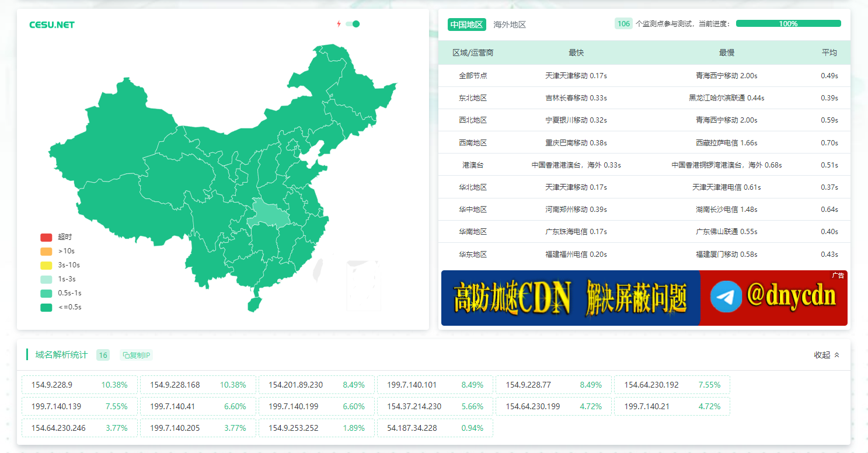Screen dimensions: 868x453
Task: Click the CESU.NET logo
Action: click(x=52, y=25)
